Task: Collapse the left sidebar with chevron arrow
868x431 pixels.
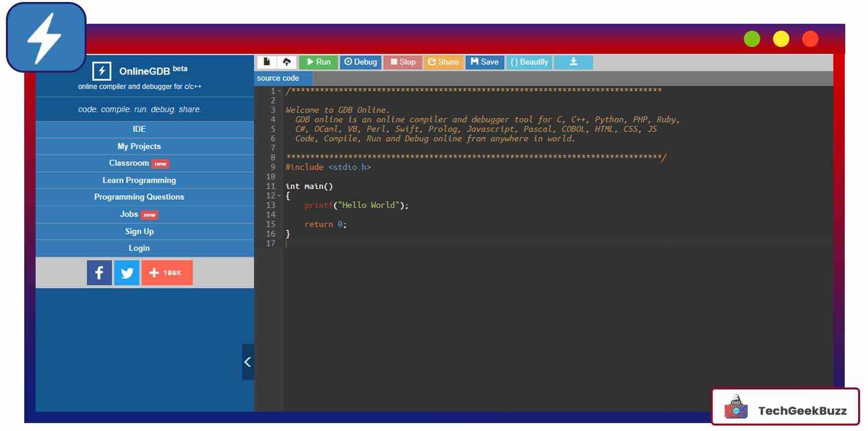Action: click(248, 362)
